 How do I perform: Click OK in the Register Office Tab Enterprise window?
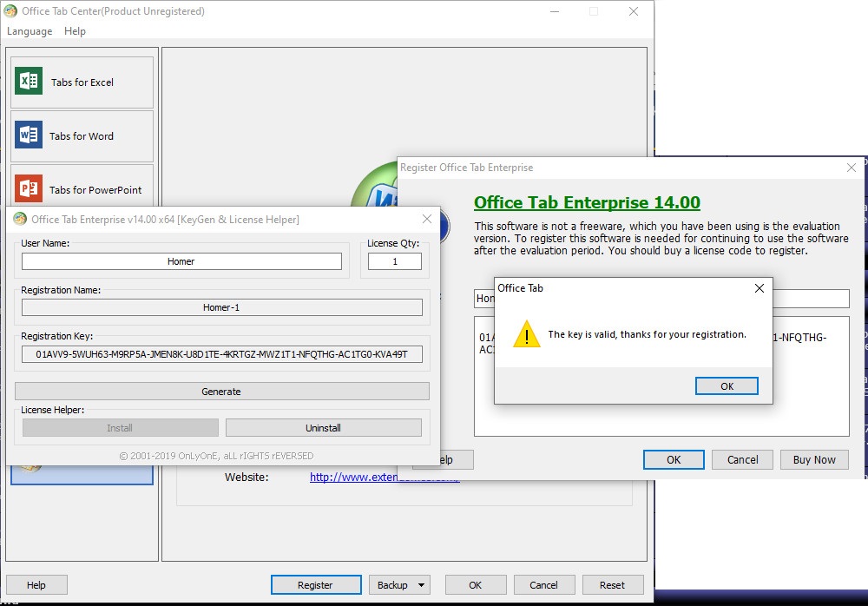674,460
